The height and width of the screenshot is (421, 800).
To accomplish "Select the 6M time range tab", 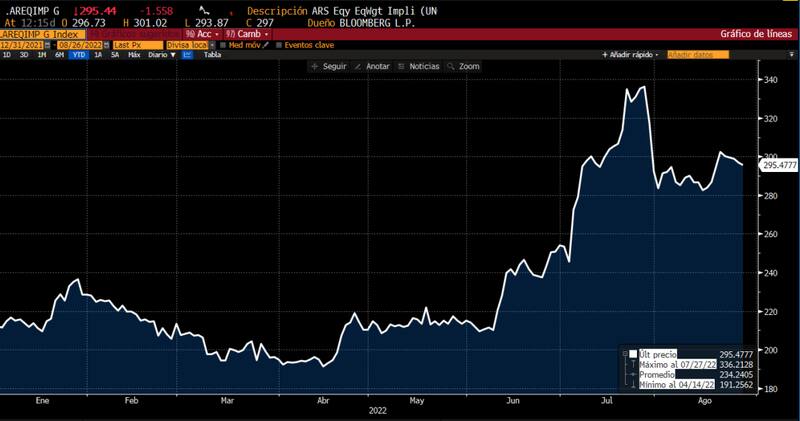I will (x=59, y=55).
